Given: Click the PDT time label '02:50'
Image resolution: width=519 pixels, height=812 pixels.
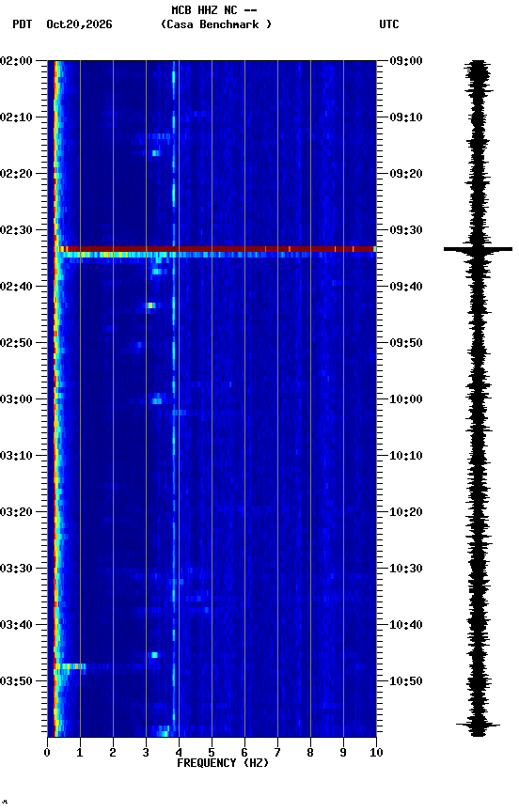Looking at the screenshot, I should 16,343.
